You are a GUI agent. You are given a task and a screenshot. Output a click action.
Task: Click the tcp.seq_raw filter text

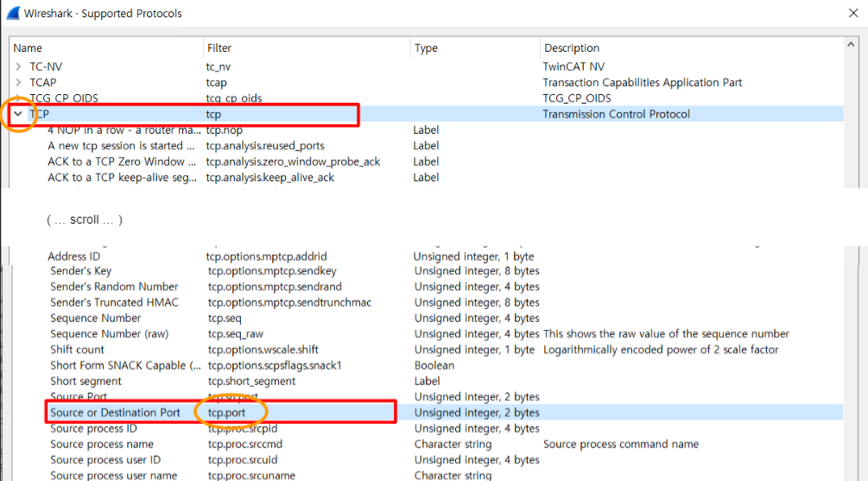click(x=236, y=334)
